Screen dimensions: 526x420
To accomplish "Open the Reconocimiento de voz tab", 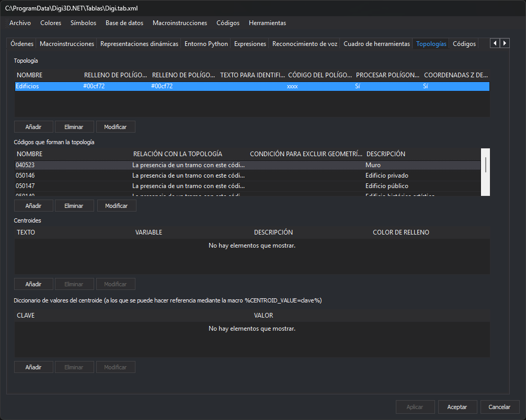I will coord(305,43).
